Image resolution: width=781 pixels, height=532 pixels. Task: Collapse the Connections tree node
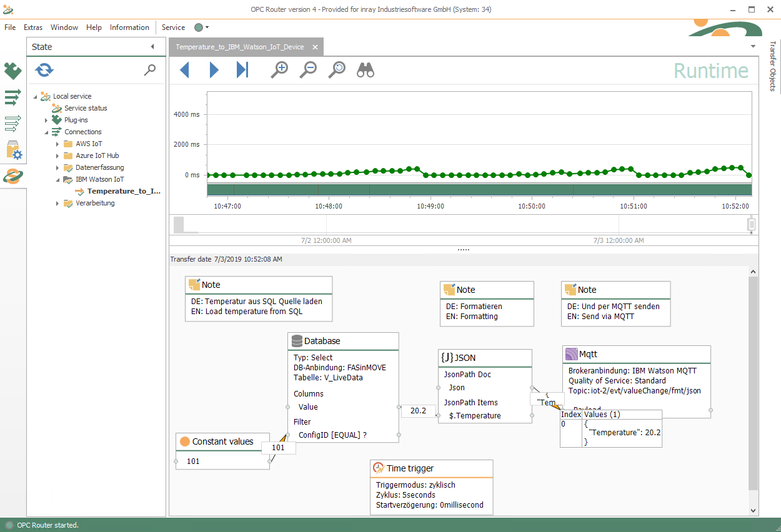coord(46,132)
